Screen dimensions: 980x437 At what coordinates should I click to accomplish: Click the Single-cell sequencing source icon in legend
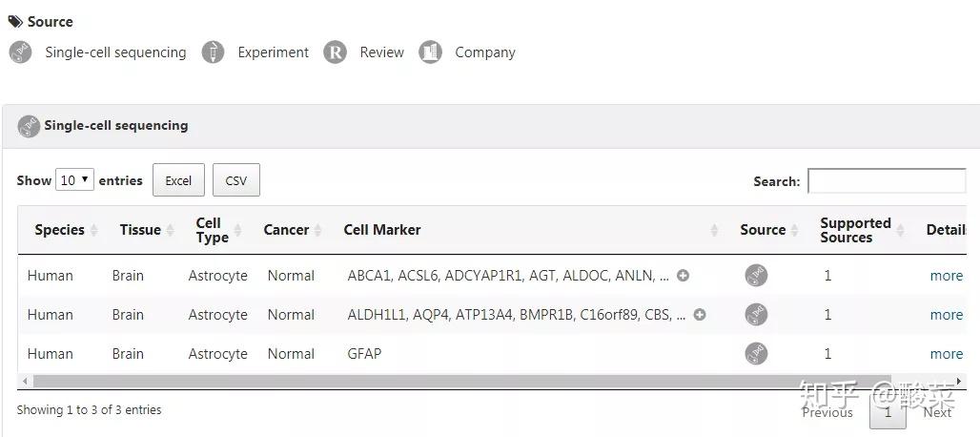click(x=20, y=52)
